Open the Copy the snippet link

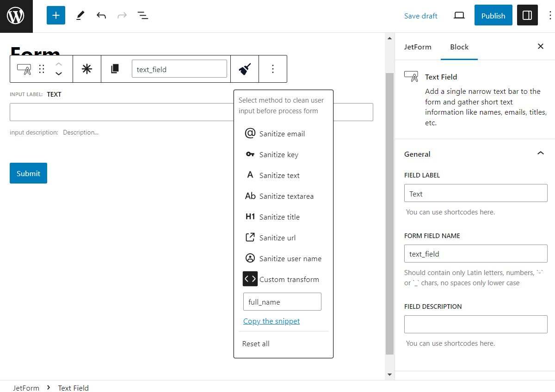(271, 321)
